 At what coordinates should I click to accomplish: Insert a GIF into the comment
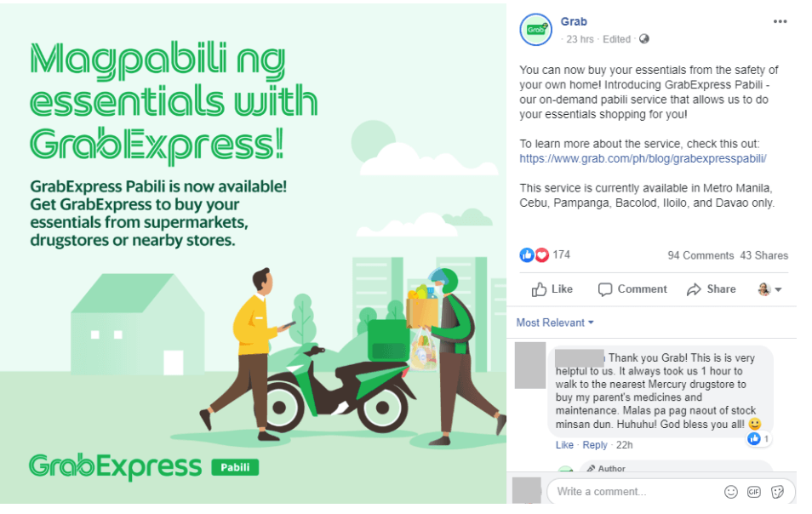click(x=754, y=492)
